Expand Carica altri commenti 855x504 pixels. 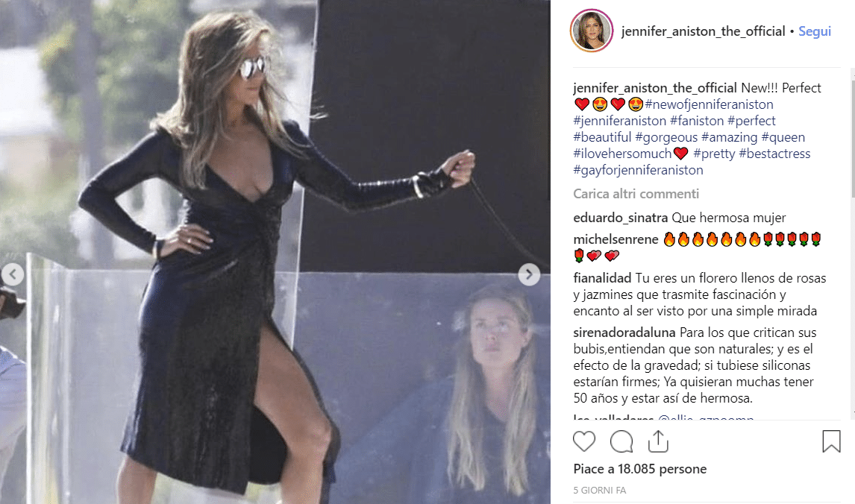tap(636, 194)
